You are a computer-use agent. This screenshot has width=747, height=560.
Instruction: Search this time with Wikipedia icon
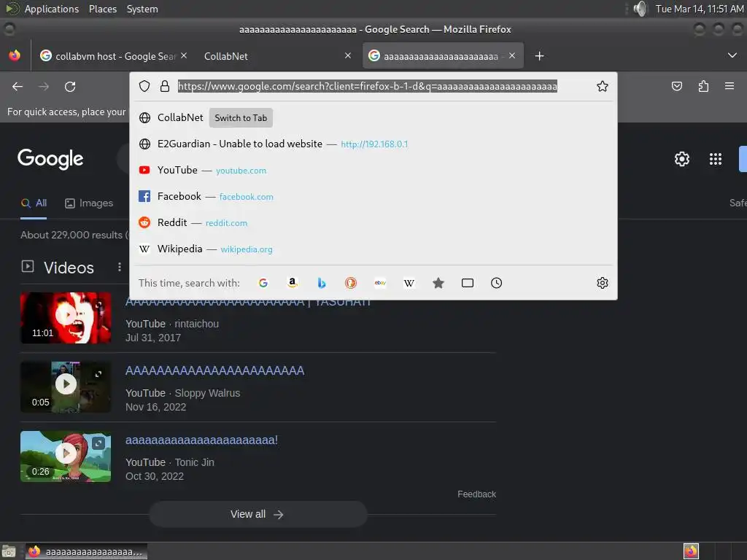[409, 283]
